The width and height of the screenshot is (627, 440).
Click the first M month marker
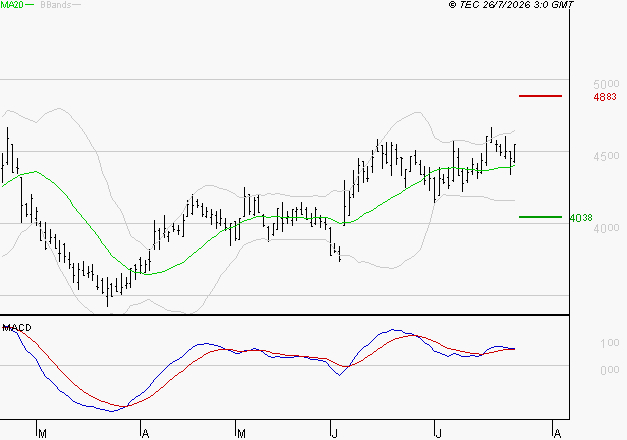42,434
